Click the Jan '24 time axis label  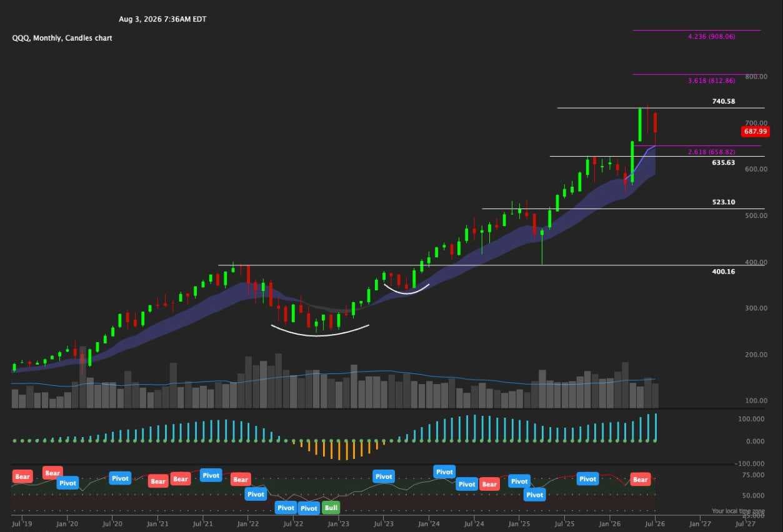[x=429, y=525]
